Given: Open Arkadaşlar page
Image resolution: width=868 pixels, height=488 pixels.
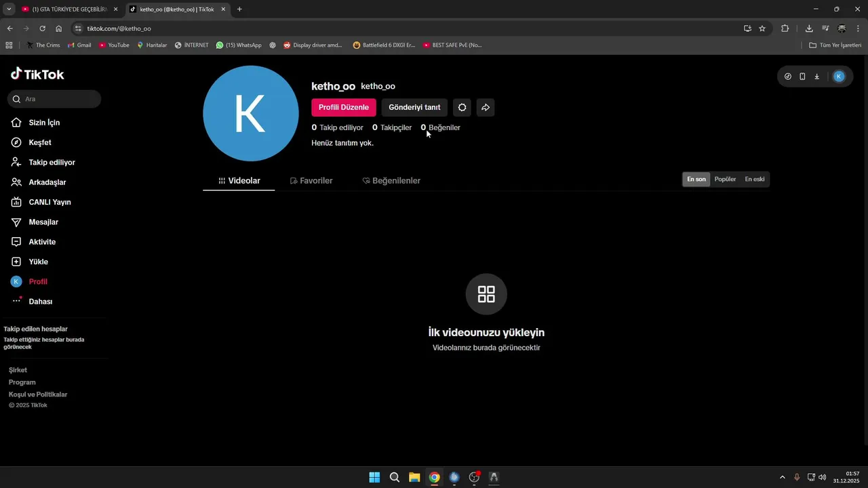Looking at the screenshot, I should point(38,182).
